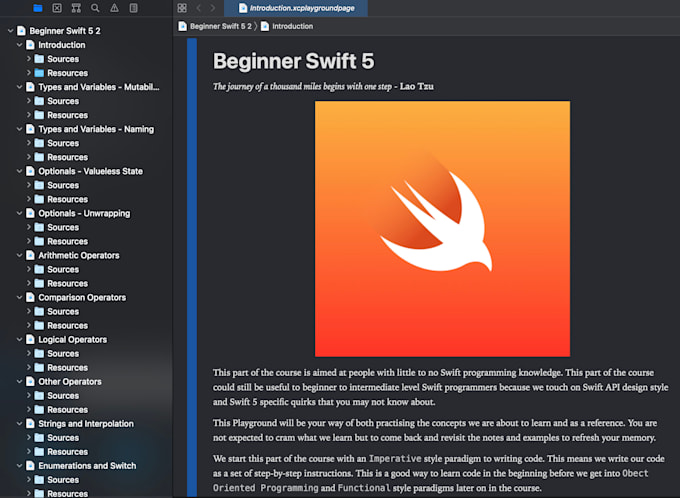
Task: Click Resources folder icon under Comparison Operators
Action: point(39,325)
